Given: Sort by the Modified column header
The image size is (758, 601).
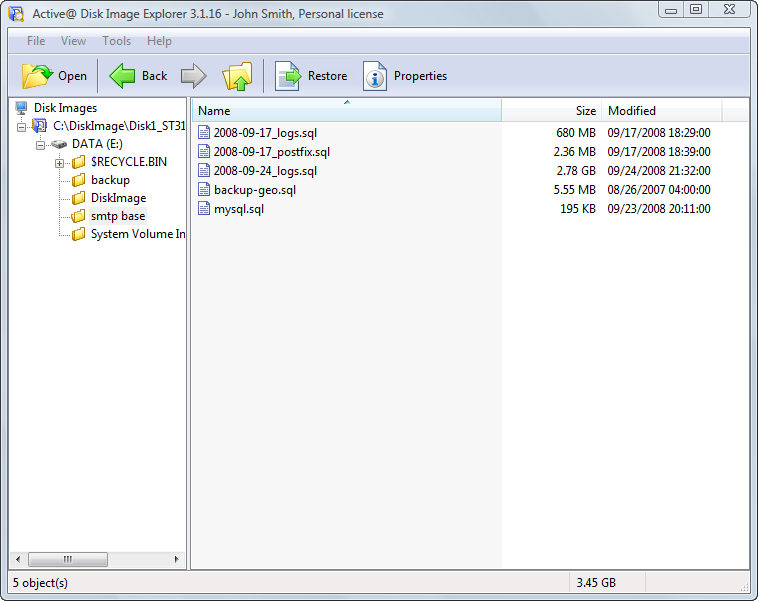Looking at the screenshot, I should 662,110.
